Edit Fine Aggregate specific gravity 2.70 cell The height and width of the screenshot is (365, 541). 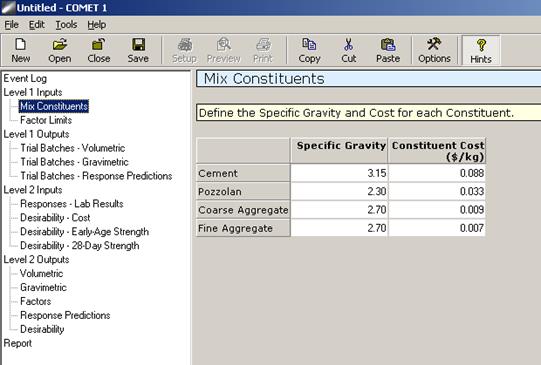[x=339, y=228]
